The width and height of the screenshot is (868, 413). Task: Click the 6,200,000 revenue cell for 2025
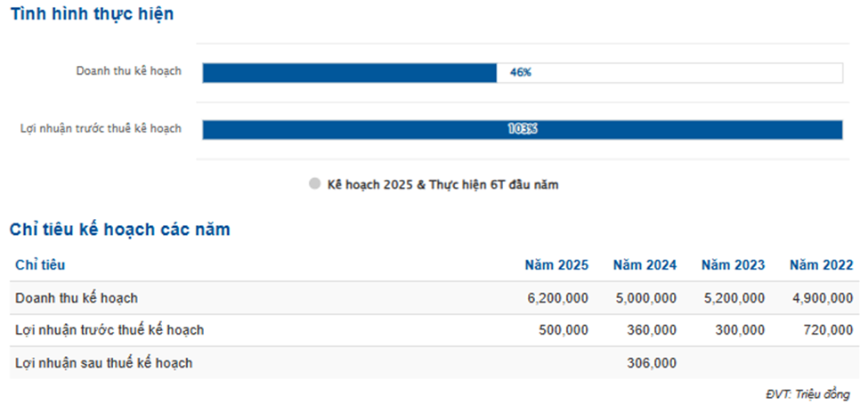click(557, 298)
